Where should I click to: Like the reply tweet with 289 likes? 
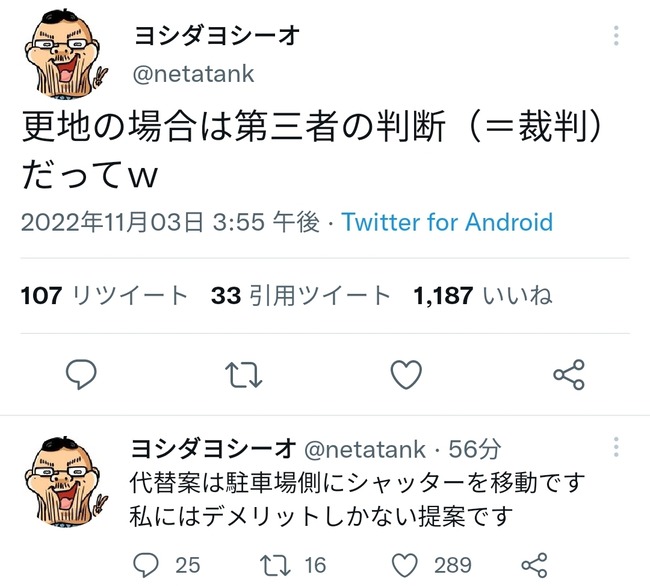click(x=405, y=564)
